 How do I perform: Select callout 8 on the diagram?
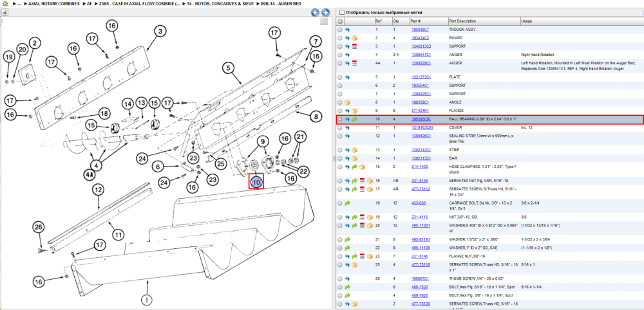tap(316, 117)
